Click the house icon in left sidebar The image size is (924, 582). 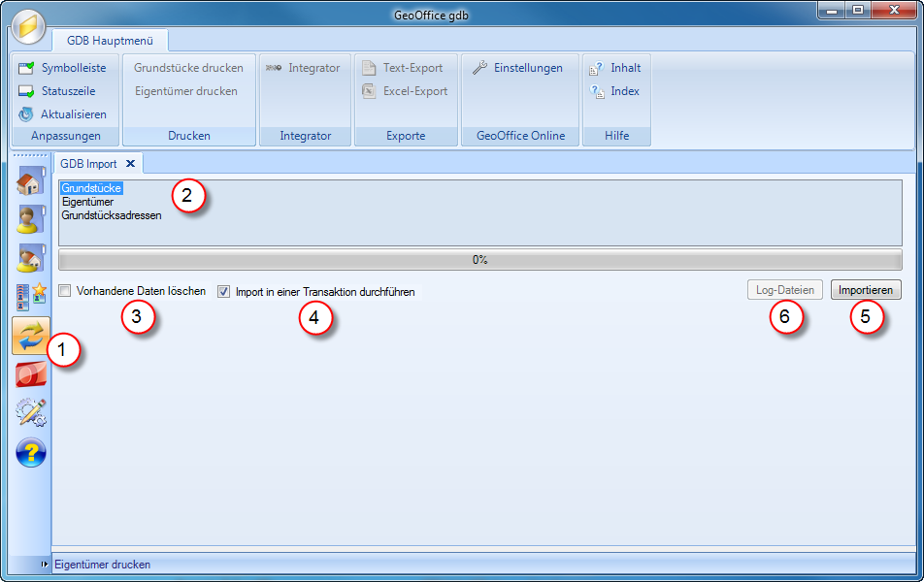30,181
